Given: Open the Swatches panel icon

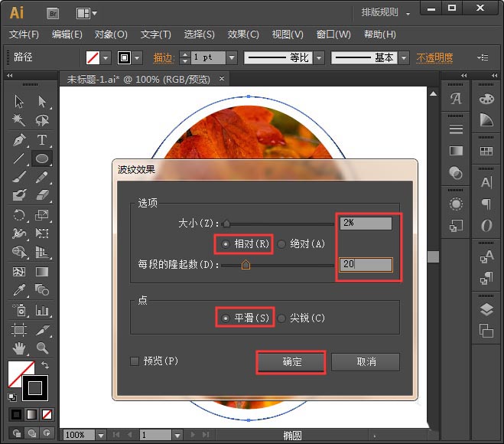Looking at the screenshot, I should point(486,151).
